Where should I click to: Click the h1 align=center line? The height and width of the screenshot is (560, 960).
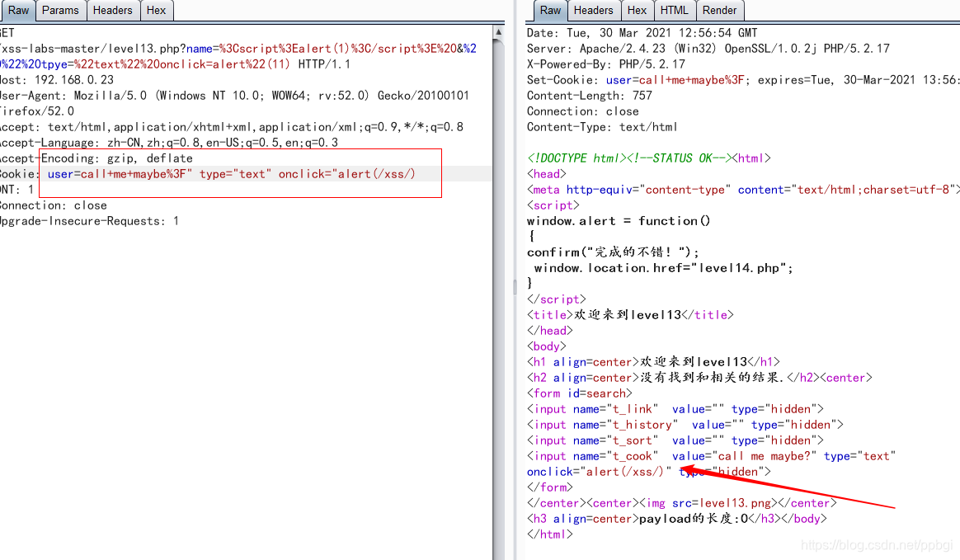pos(653,362)
